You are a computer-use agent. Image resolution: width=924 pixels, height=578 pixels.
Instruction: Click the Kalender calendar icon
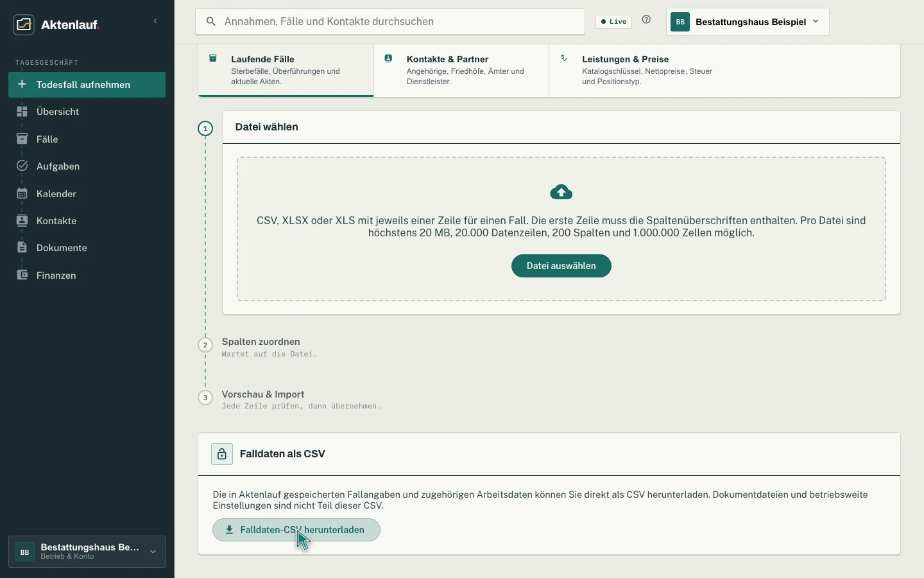22,193
